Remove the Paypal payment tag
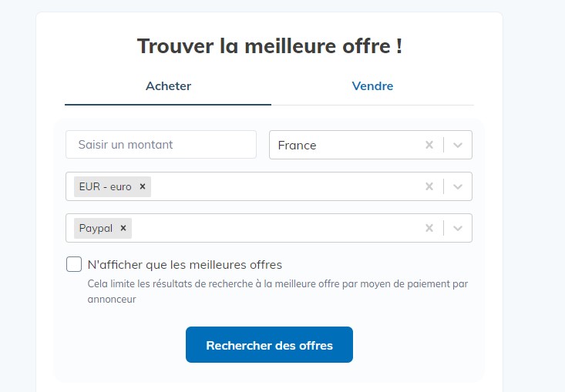 [x=123, y=228]
